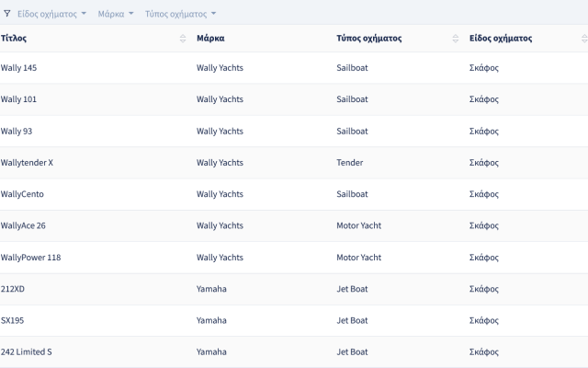Screen dimensions: 588x368
Task: Select the WallyAce 26 row
Action: click(x=24, y=225)
